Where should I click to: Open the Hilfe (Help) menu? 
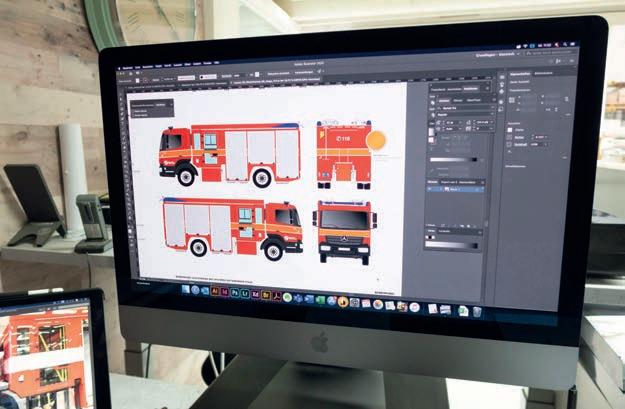(216, 63)
